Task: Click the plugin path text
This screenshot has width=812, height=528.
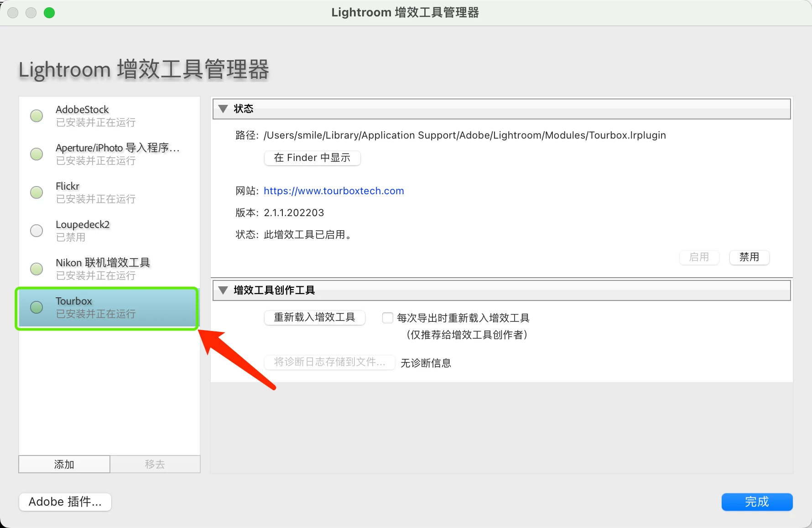Action: tap(465, 135)
